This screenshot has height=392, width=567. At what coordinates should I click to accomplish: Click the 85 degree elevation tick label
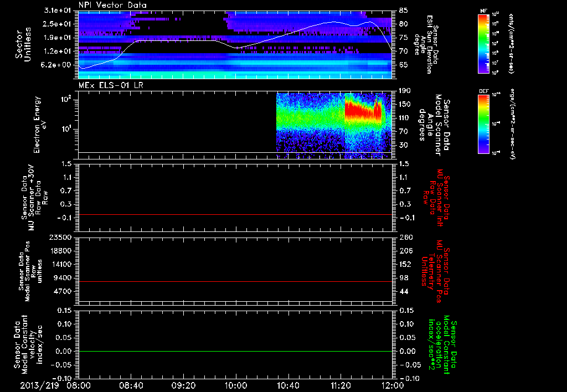click(403, 11)
